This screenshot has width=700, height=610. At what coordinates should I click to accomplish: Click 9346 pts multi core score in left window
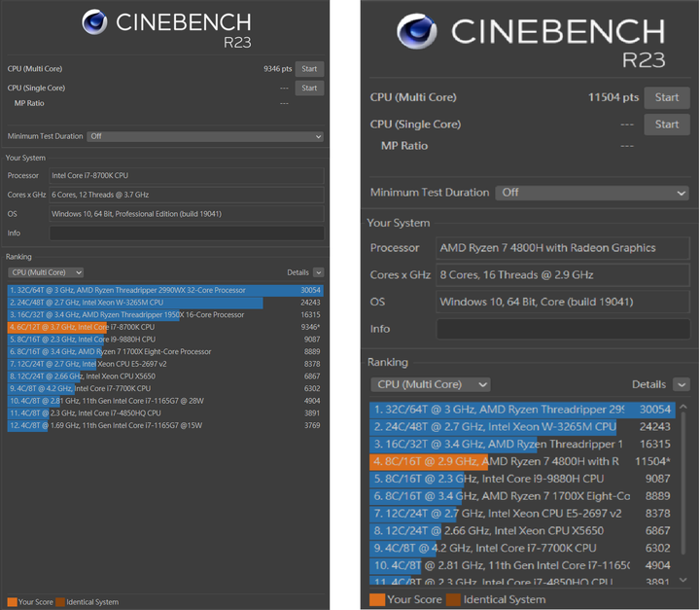tap(277, 69)
